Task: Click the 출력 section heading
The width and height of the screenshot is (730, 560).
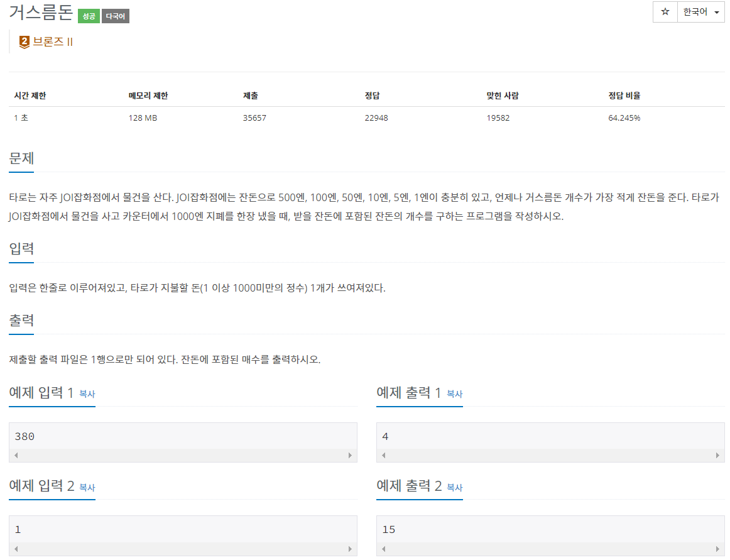Action: click(21, 320)
